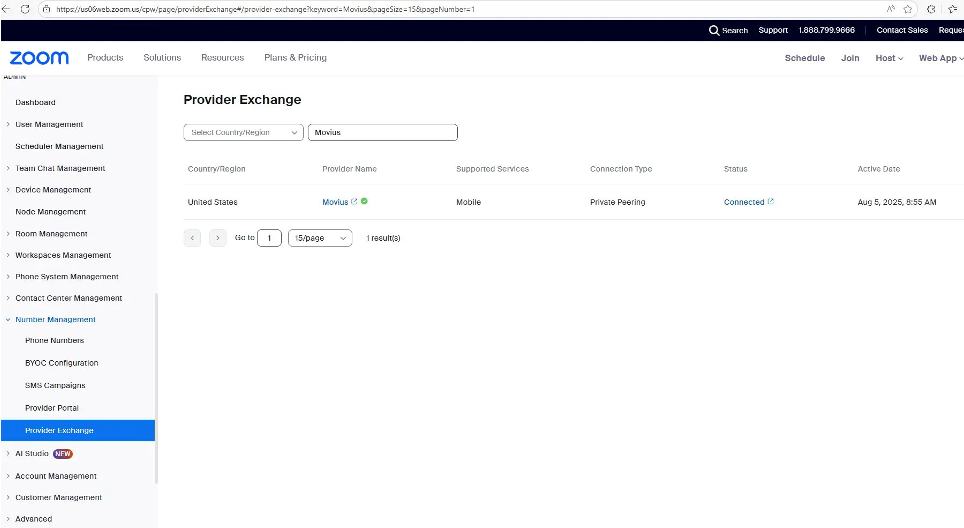Go to previous results page arrow
The width and height of the screenshot is (964, 528).
[x=192, y=238]
